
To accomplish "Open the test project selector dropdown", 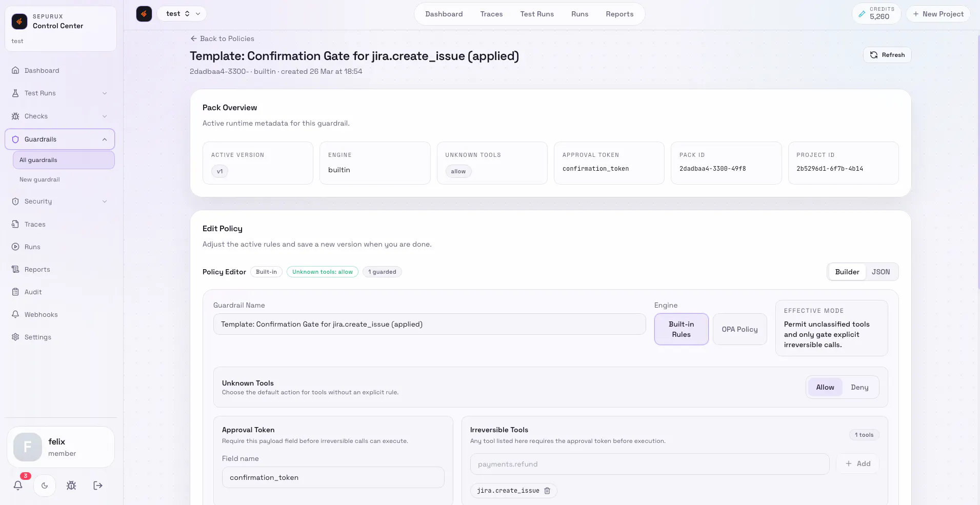I will (x=182, y=14).
